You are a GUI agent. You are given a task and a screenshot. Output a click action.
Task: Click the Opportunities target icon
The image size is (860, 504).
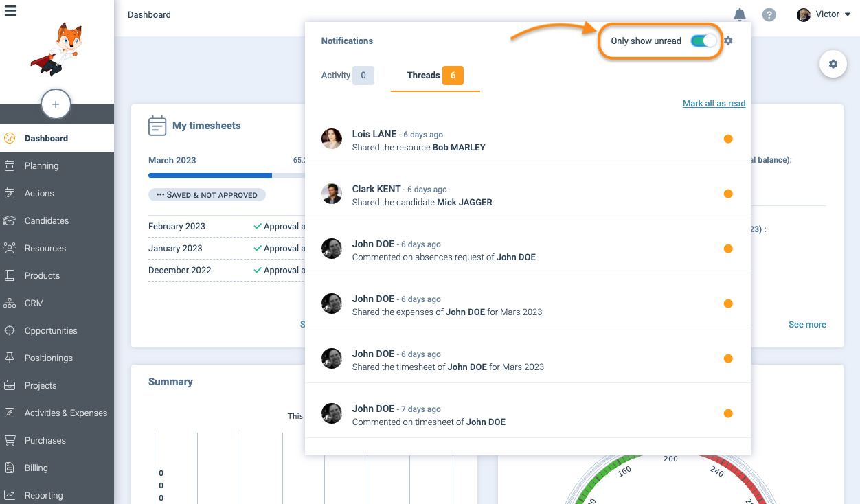(x=10, y=330)
